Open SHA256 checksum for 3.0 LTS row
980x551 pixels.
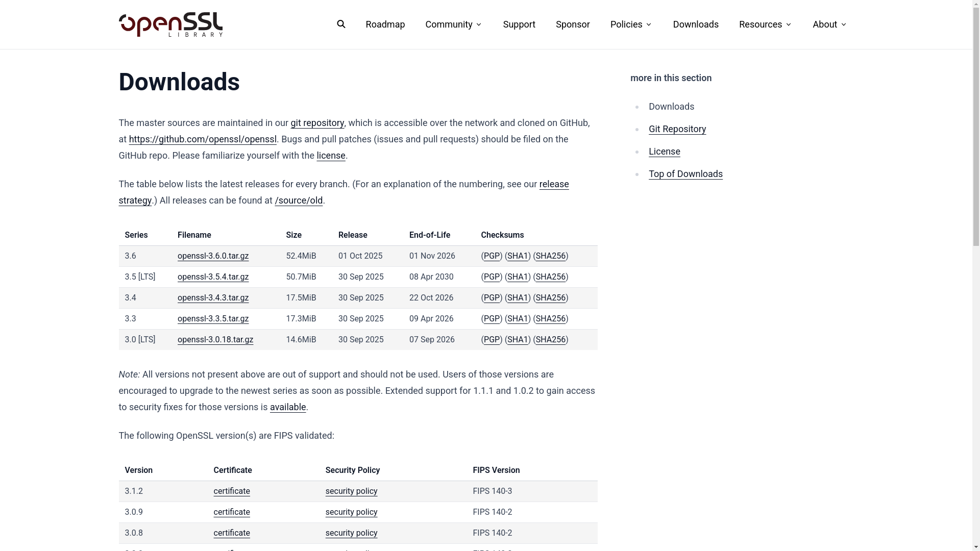pos(550,340)
